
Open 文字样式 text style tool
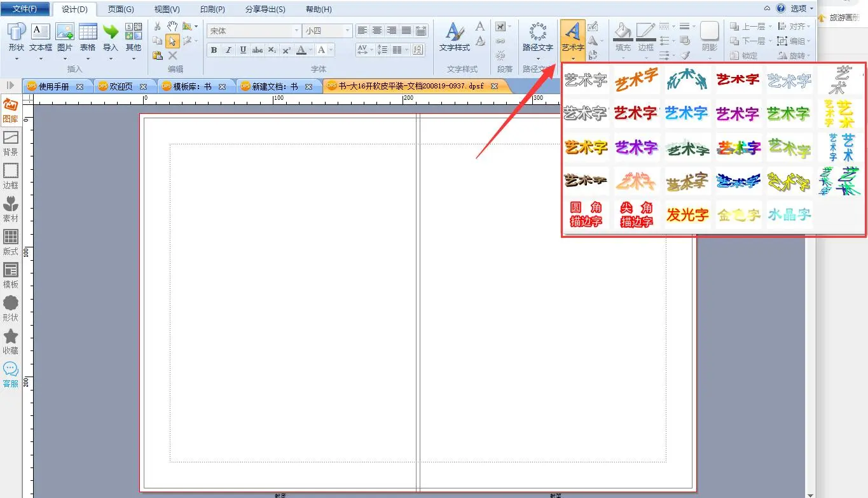455,38
